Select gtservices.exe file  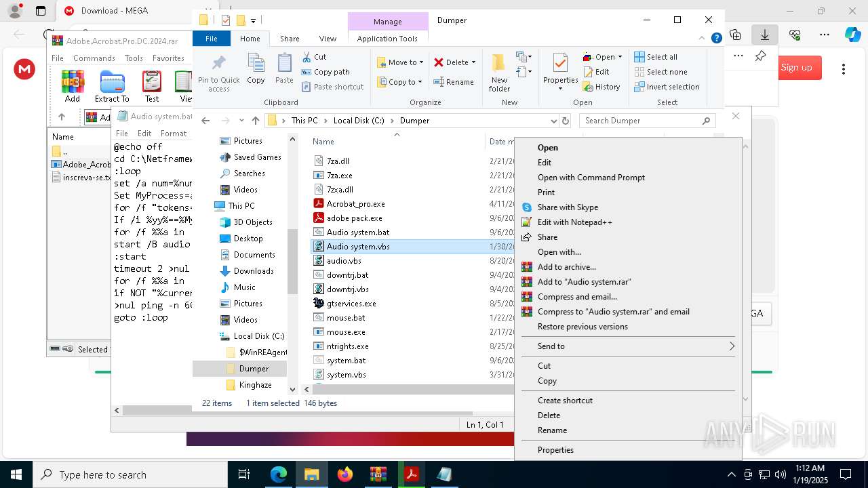point(351,304)
